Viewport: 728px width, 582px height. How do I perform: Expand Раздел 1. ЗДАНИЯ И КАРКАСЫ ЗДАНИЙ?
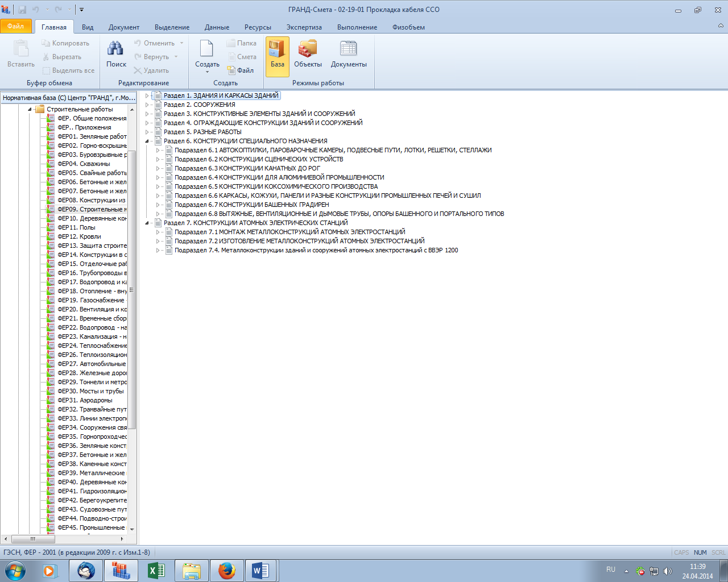pyautogui.click(x=147, y=95)
